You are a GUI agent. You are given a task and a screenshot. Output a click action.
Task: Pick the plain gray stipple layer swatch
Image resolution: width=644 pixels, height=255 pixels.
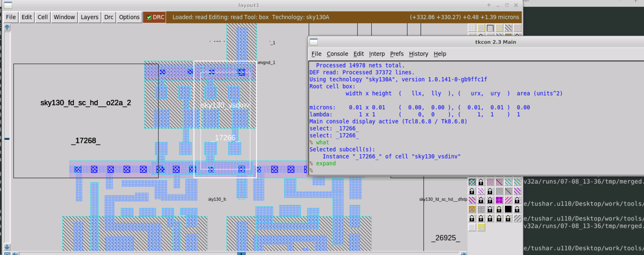[499, 191]
